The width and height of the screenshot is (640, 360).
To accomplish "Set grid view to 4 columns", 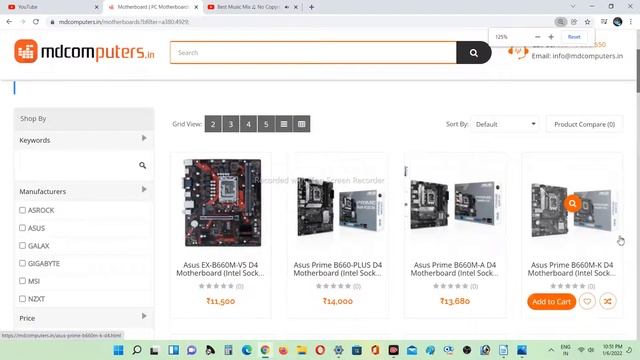I will [248, 124].
